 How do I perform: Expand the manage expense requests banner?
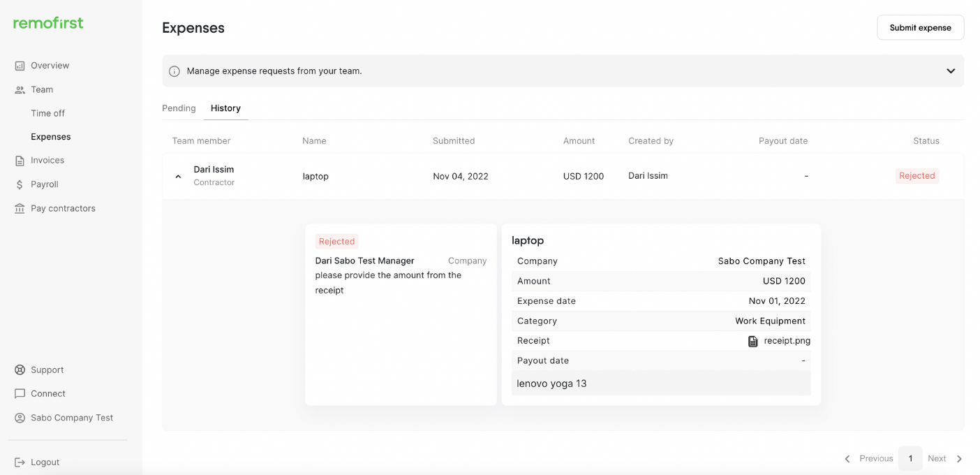coord(950,71)
